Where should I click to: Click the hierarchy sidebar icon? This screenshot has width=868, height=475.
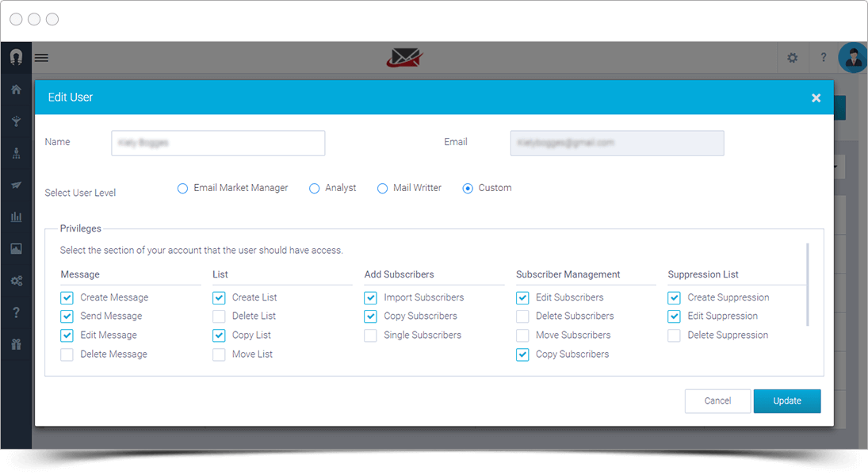coord(16,153)
